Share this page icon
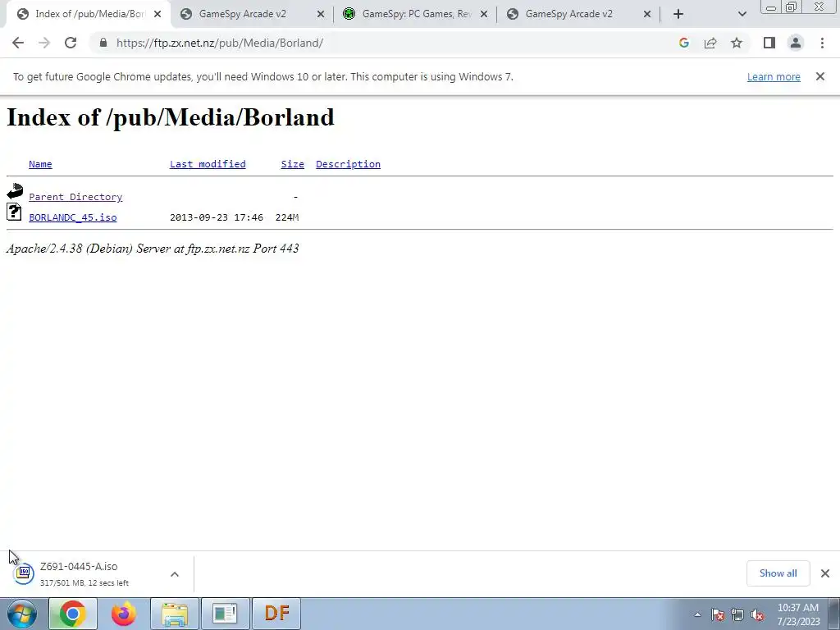The height and width of the screenshot is (630, 840). tap(710, 43)
